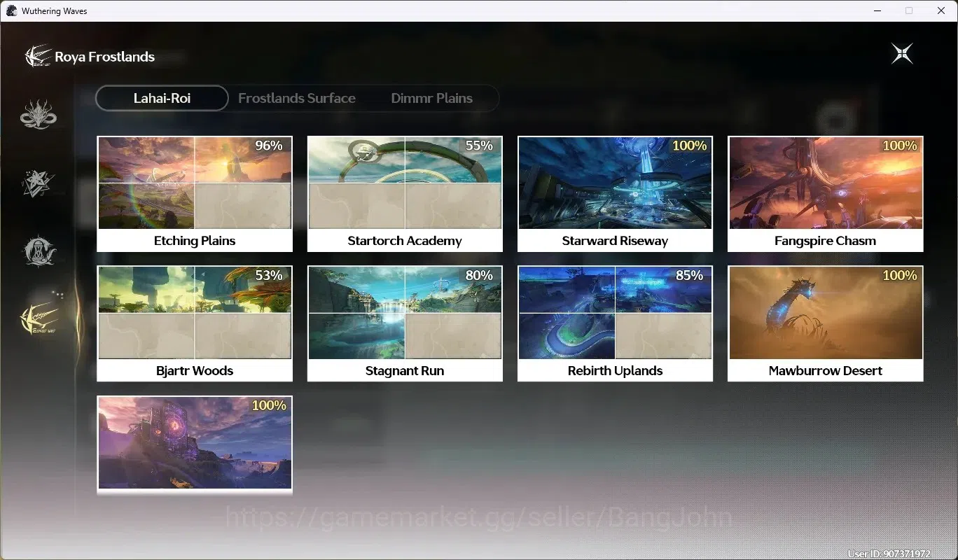Click the 53% progress value on Bjartr Woods
The image size is (958, 560).
pyautogui.click(x=269, y=275)
